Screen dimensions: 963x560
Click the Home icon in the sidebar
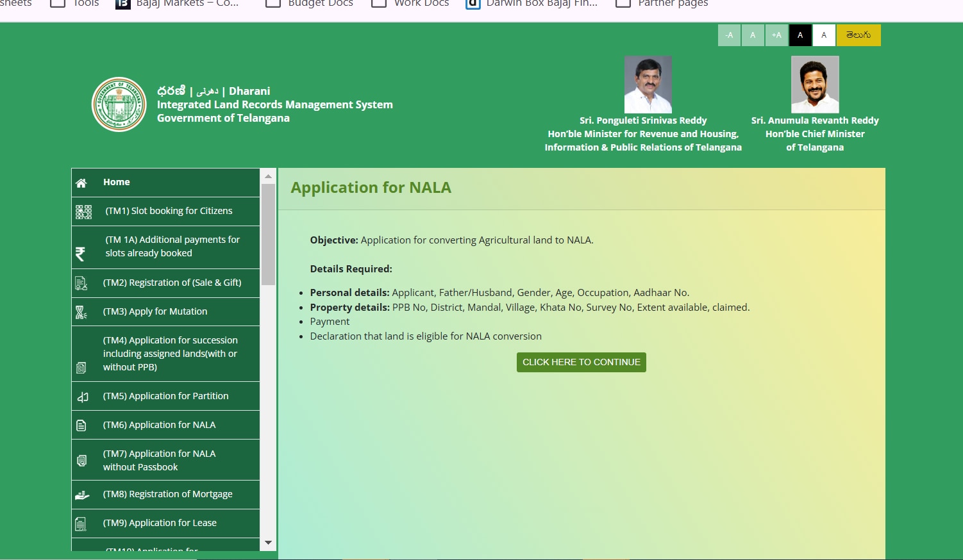(81, 183)
